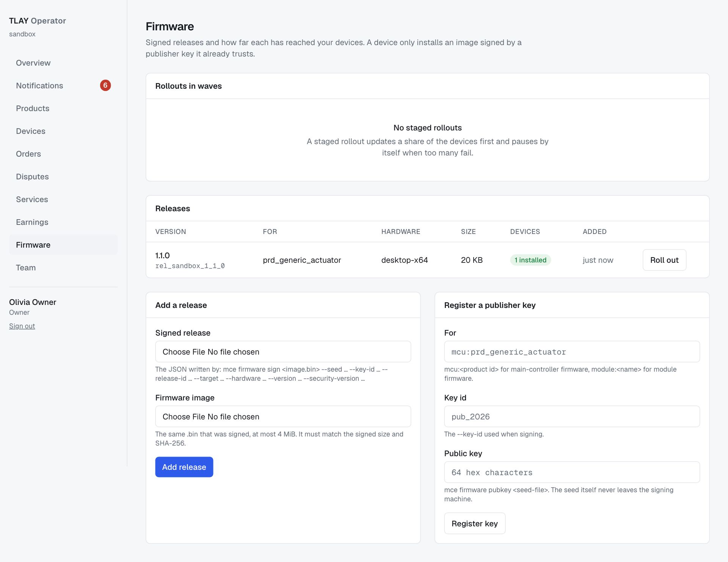Click the Olivia Owner user name

(33, 302)
